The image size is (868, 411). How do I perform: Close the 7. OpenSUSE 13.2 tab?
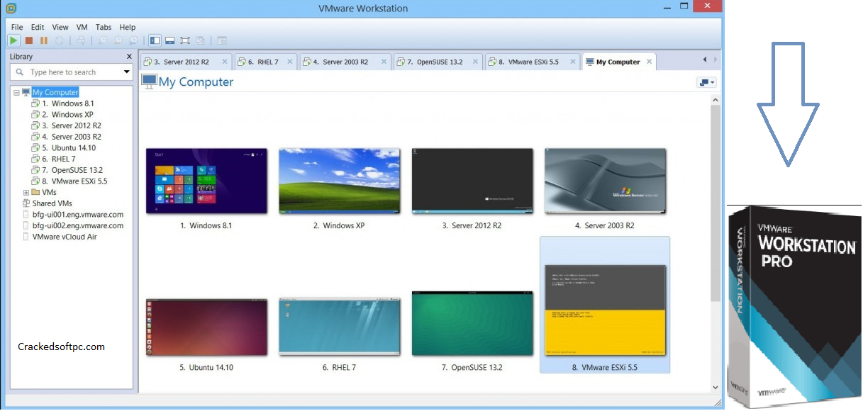476,62
